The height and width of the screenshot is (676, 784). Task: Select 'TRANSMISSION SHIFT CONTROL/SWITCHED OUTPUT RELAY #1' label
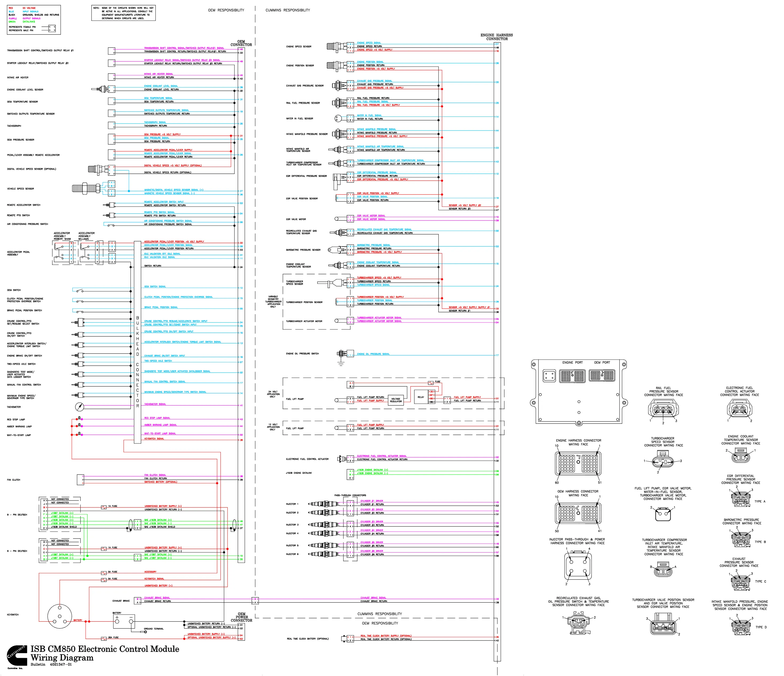click(x=41, y=50)
